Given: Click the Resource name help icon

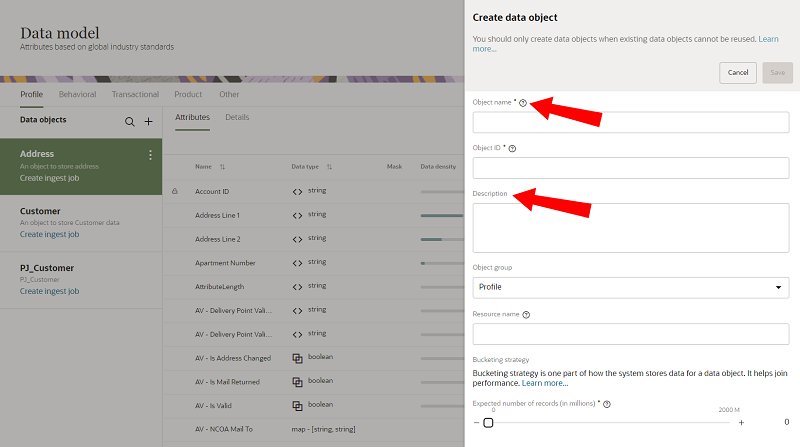Looking at the screenshot, I should tap(526, 314).
